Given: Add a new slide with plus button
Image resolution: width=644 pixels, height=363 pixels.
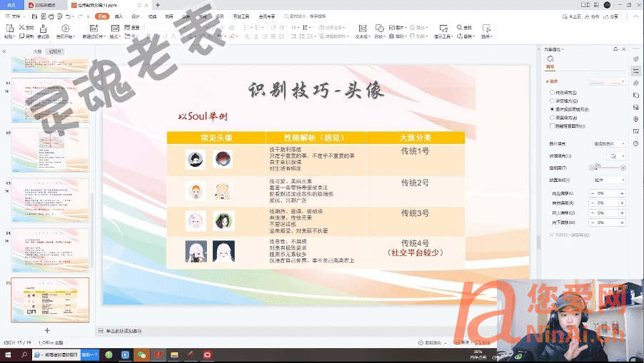Looking at the screenshot, I should 47,331.
